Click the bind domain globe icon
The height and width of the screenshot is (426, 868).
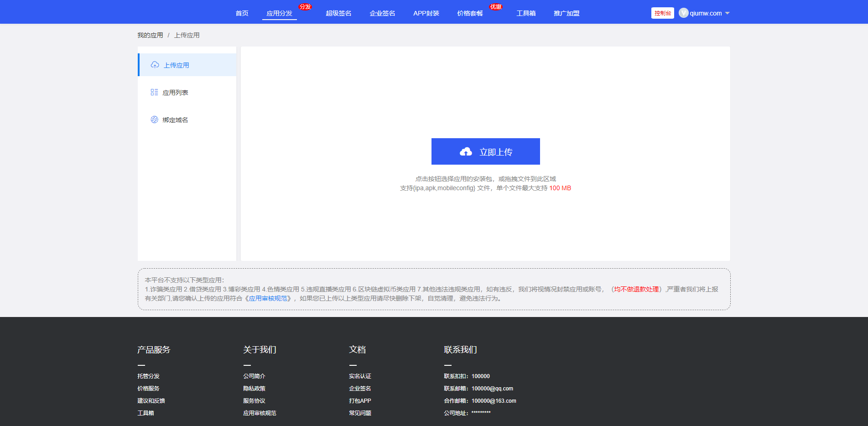(x=154, y=120)
